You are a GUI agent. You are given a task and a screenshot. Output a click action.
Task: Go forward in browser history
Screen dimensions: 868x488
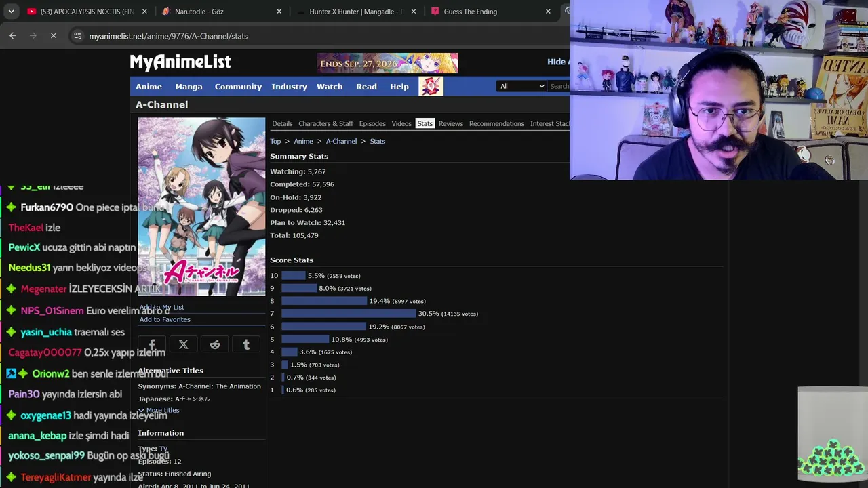click(x=33, y=36)
